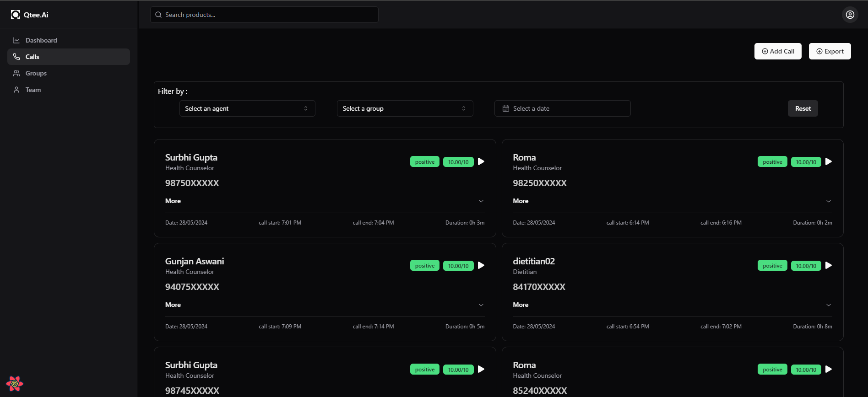The height and width of the screenshot is (397, 868).
Task: Expand More details on Gunjan Aswani's card
Action: 481,305
